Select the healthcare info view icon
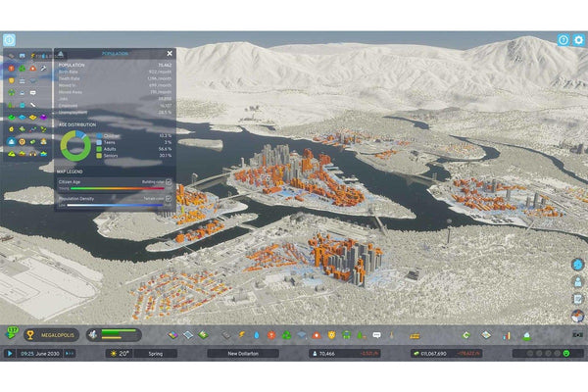 coord(11,68)
